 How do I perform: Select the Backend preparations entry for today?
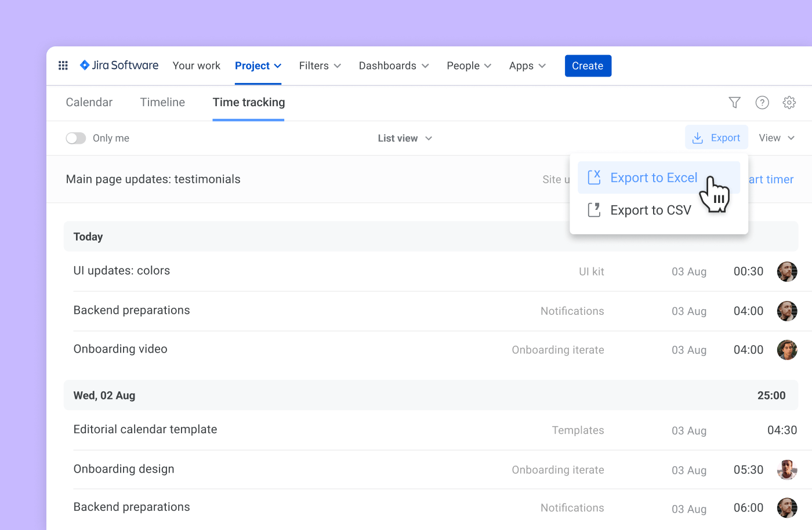(x=132, y=310)
